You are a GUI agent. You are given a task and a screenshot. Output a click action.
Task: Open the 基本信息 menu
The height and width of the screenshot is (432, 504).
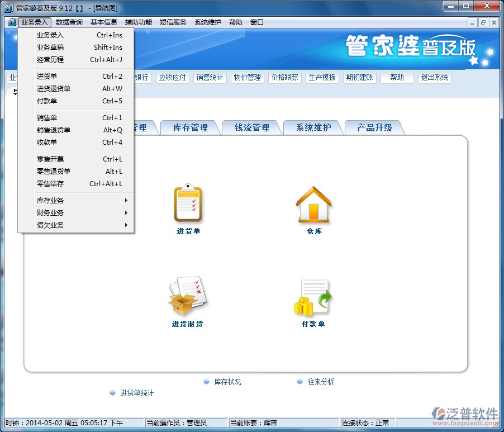(104, 22)
